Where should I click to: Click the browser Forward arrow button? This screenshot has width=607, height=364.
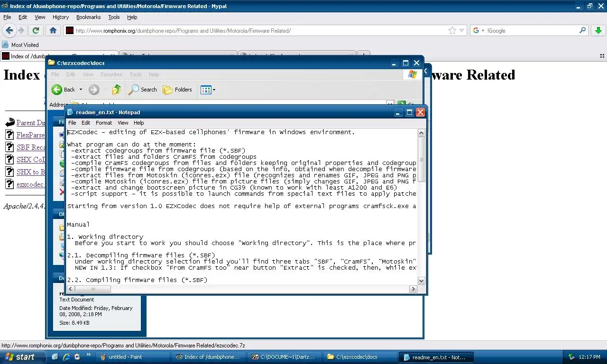[21, 30]
